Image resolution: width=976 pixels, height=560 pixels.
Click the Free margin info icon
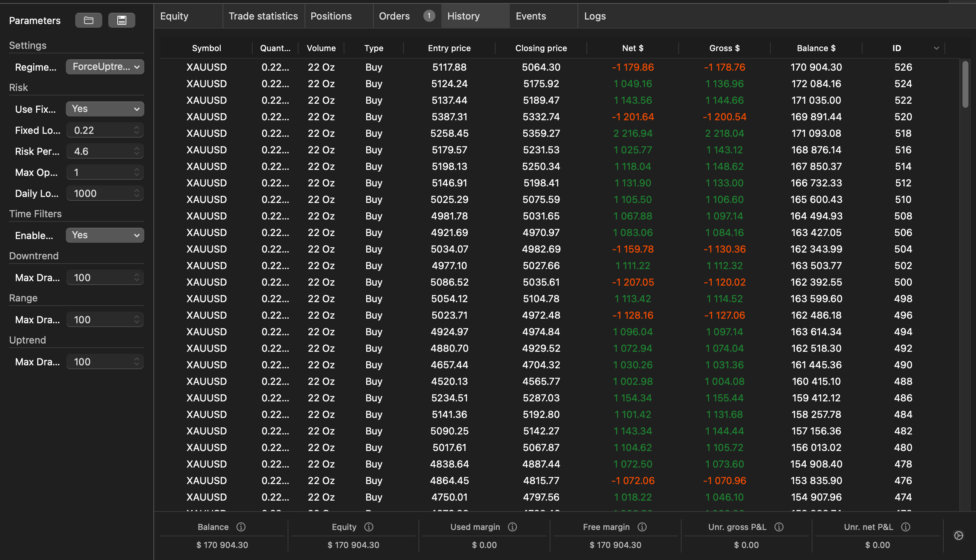[x=642, y=527]
